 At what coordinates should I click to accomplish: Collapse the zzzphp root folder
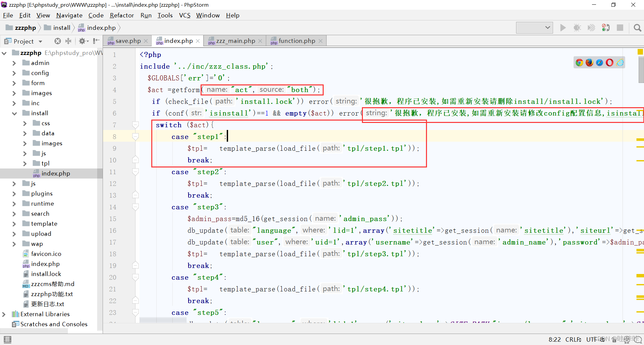(x=4, y=53)
